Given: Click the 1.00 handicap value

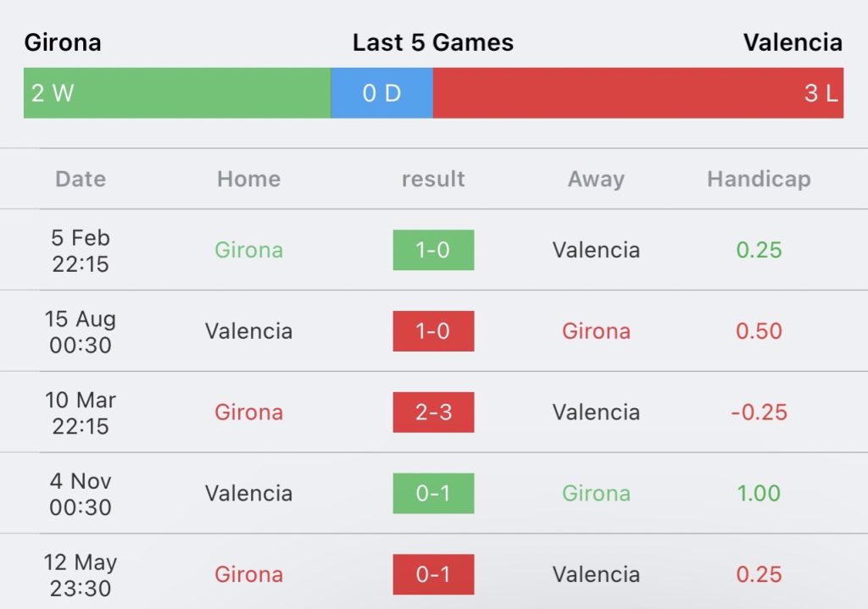Looking at the screenshot, I should [759, 494].
